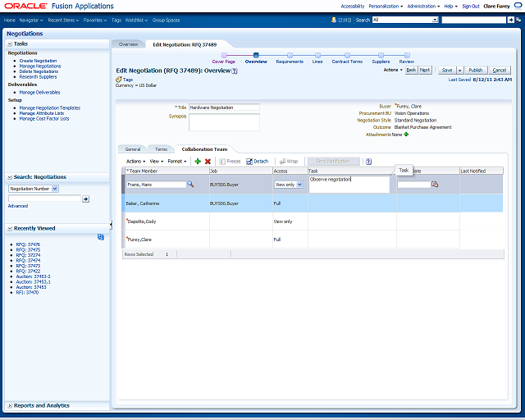The height and width of the screenshot is (420, 525).
Task: Click the Recently Viewed refresh icon
Action: (x=100, y=237)
